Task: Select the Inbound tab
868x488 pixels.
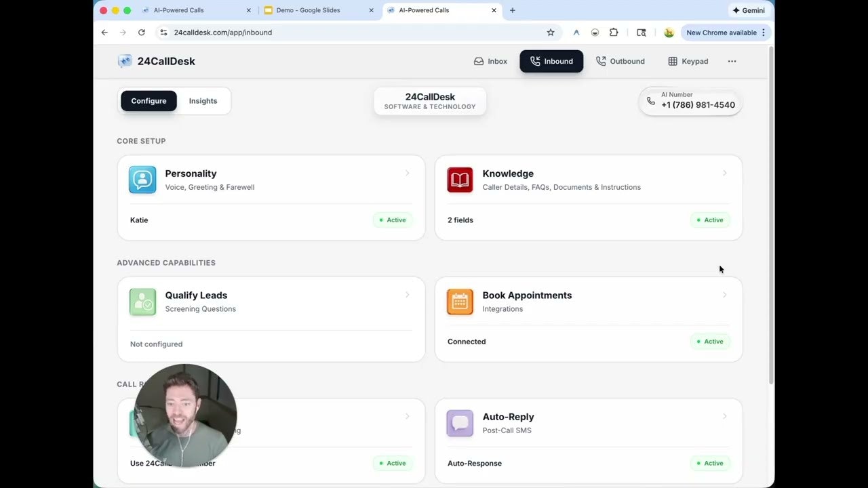Action: click(x=551, y=61)
